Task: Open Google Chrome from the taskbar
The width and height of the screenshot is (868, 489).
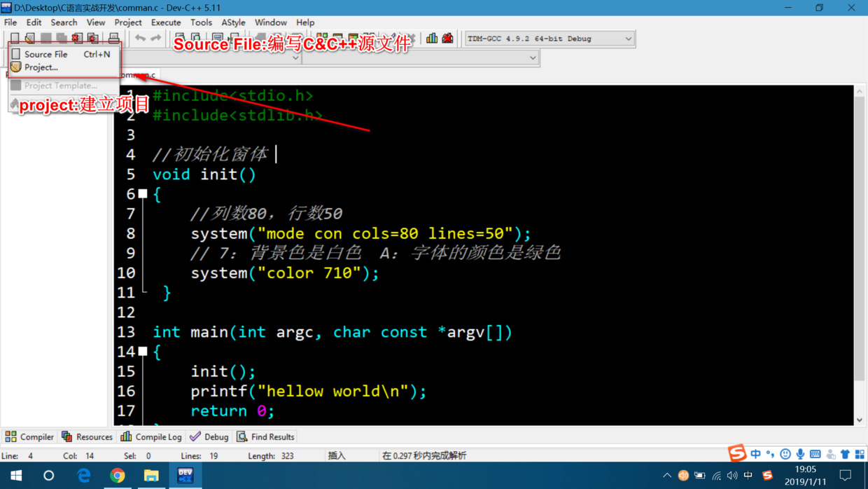Action: [x=117, y=475]
